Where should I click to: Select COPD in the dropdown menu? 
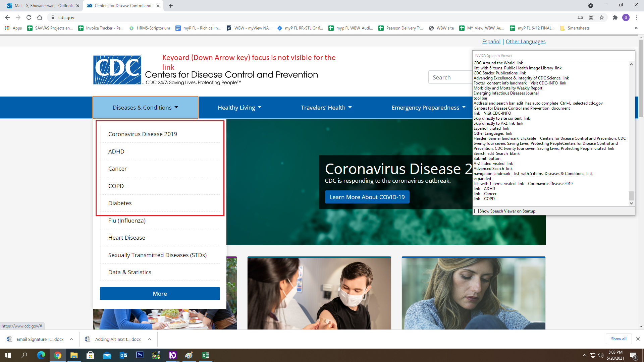click(x=161, y=186)
